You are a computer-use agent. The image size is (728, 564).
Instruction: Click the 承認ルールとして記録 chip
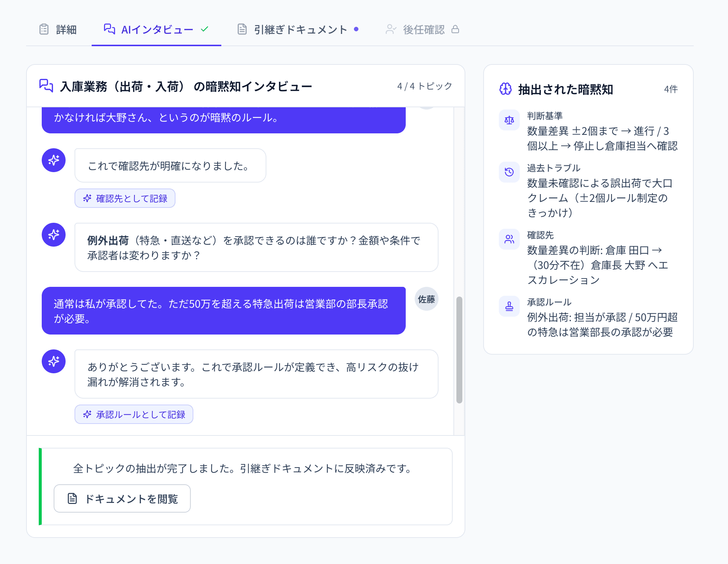[134, 414]
